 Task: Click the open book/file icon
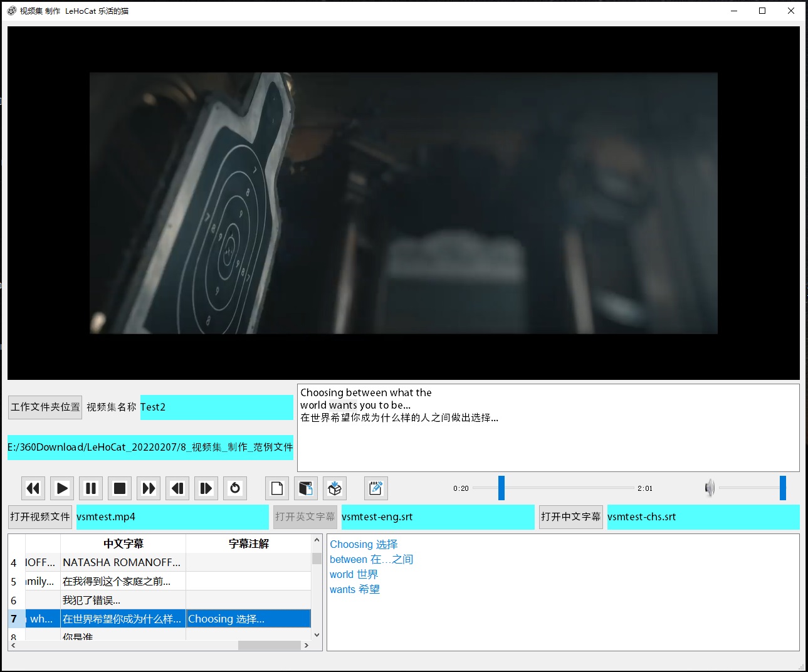point(306,488)
